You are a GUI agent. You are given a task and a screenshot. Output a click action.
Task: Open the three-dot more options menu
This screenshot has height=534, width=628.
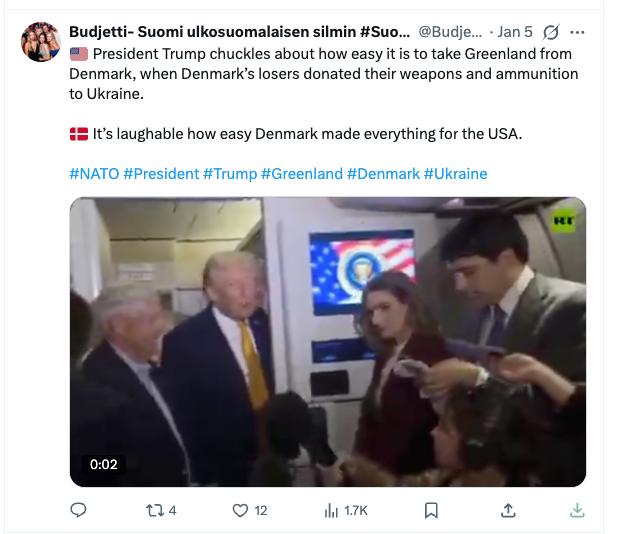[577, 31]
